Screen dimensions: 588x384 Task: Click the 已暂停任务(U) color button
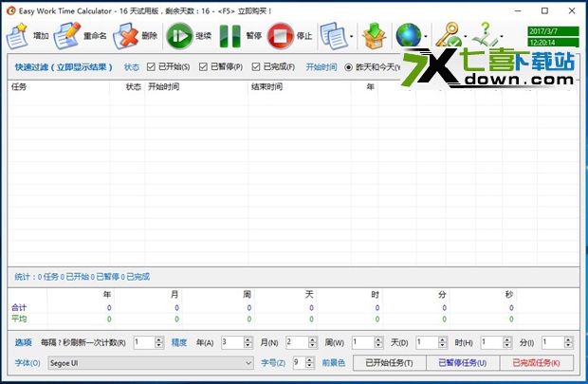pos(463,363)
